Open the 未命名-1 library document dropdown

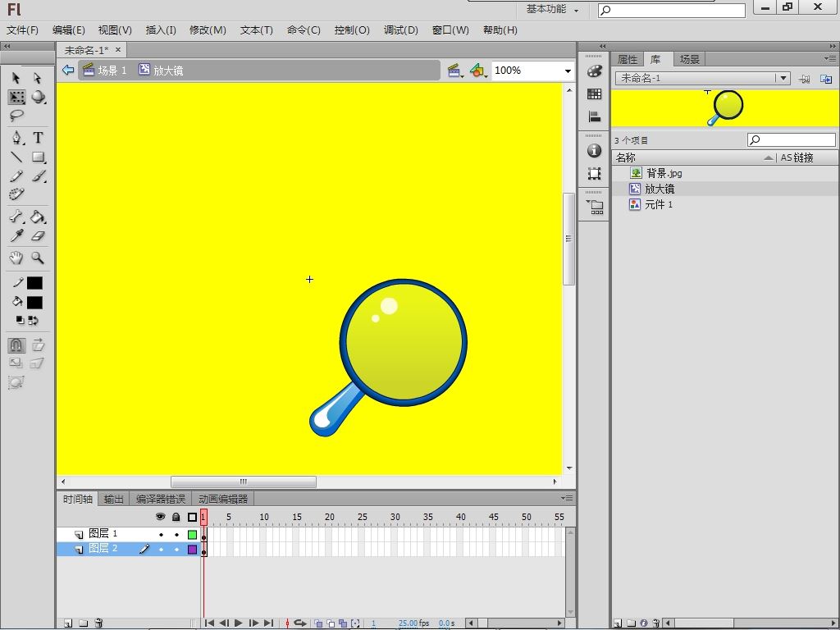[783, 78]
